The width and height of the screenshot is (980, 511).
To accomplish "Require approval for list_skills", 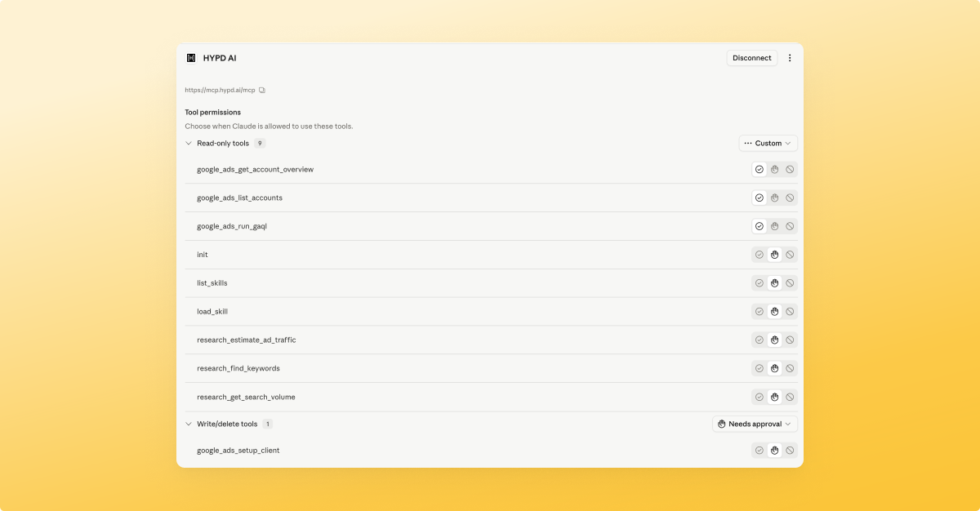I will [x=774, y=283].
